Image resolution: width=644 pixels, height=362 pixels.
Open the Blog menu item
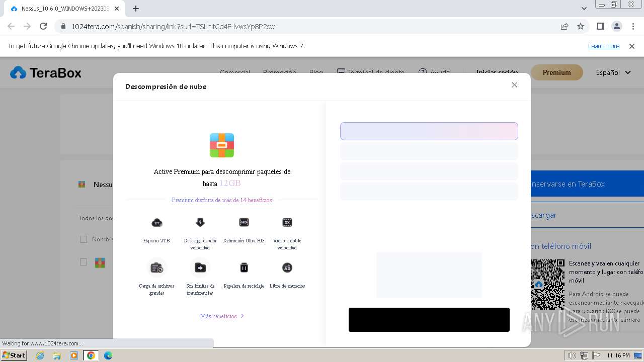point(316,72)
